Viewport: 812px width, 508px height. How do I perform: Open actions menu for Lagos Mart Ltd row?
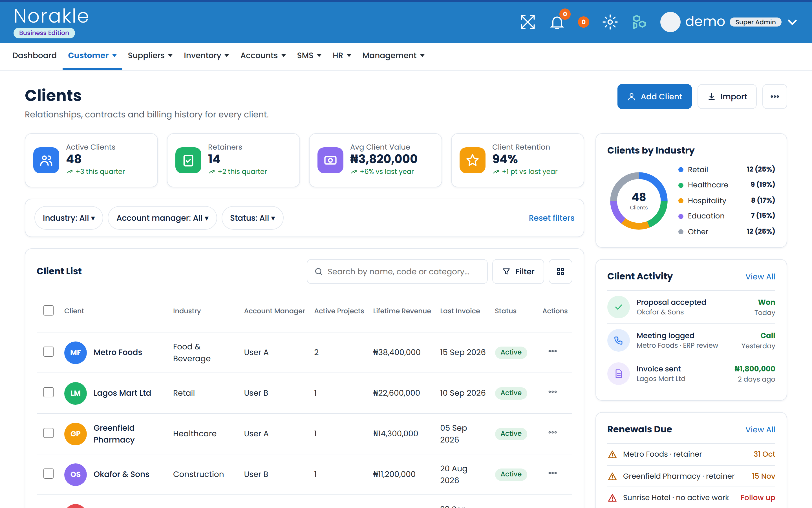pyautogui.click(x=552, y=392)
